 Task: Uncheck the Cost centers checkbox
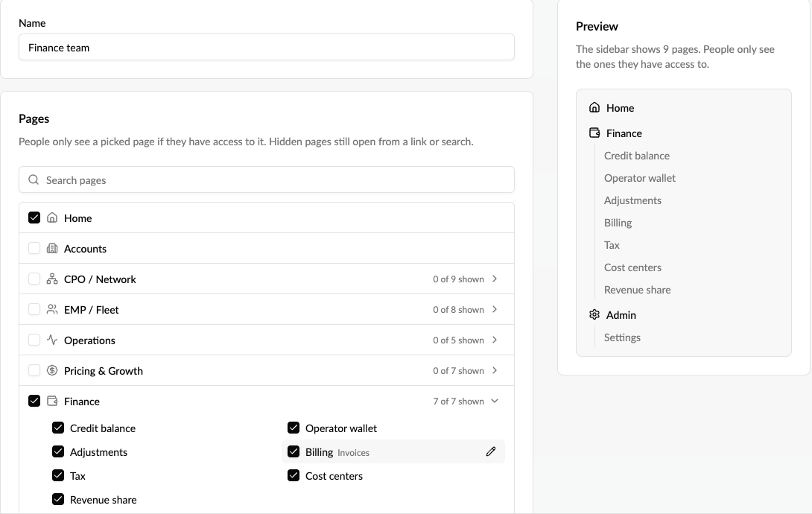coord(294,475)
